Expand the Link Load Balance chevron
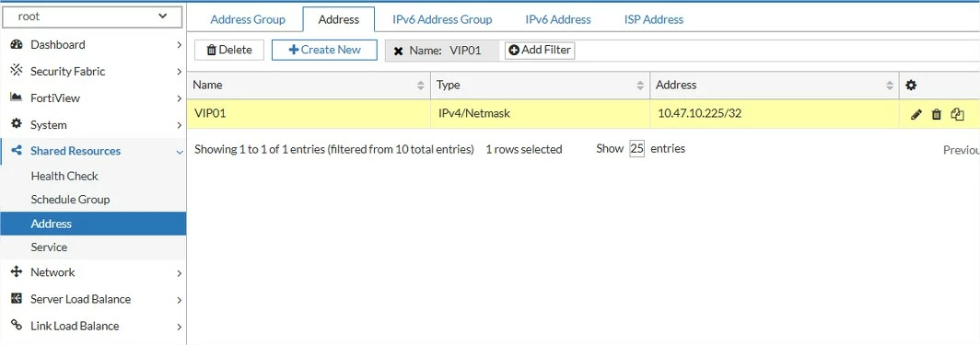The width and height of the screenshot is (980, 345). click(x=179, y=327)
